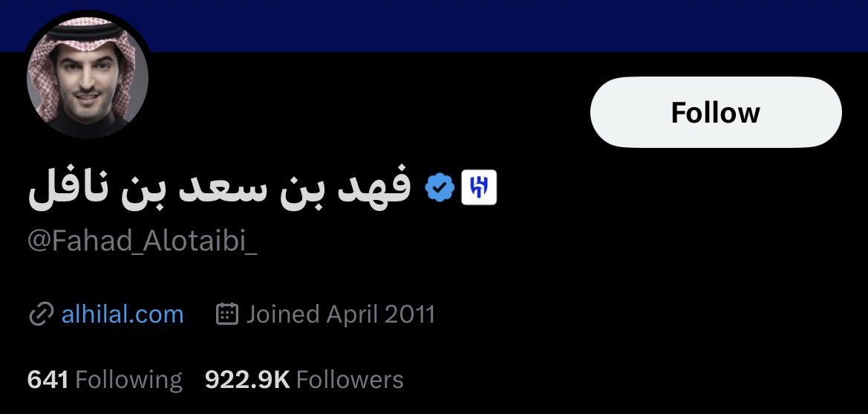Follow the Fahad_Alotaibi_ account
This screenshot has width=868, height=414.
pyautogui.click(x=716, y=112)
